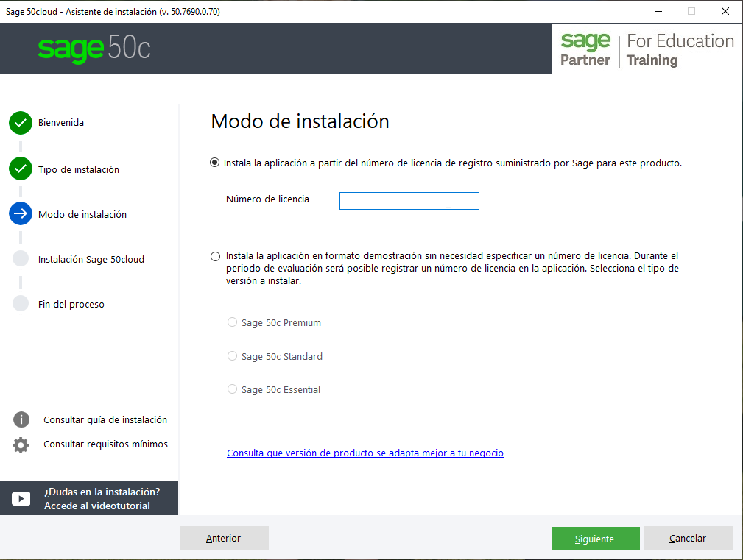The width and height of the screenshot is (743, 560).
Task: Select install with license number radio option
Action: (x=215, y=163)
